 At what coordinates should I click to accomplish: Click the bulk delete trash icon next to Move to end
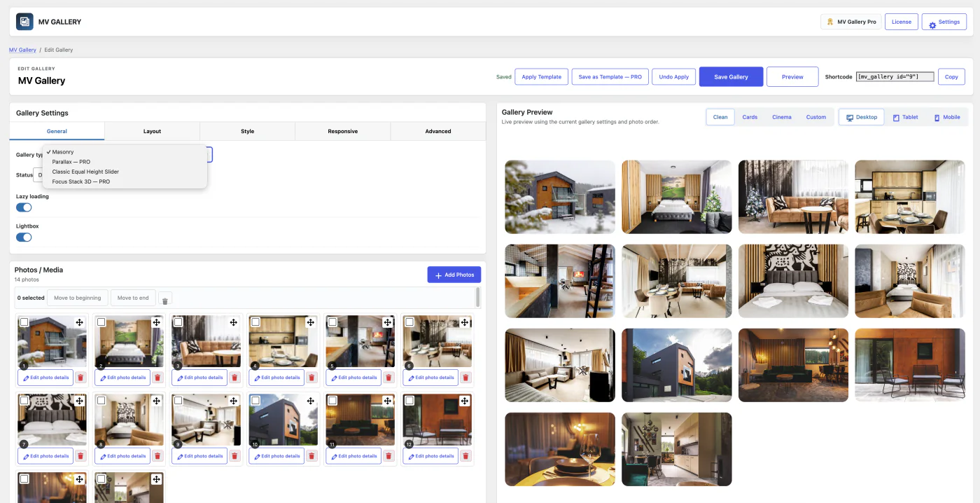click(165, 298)
